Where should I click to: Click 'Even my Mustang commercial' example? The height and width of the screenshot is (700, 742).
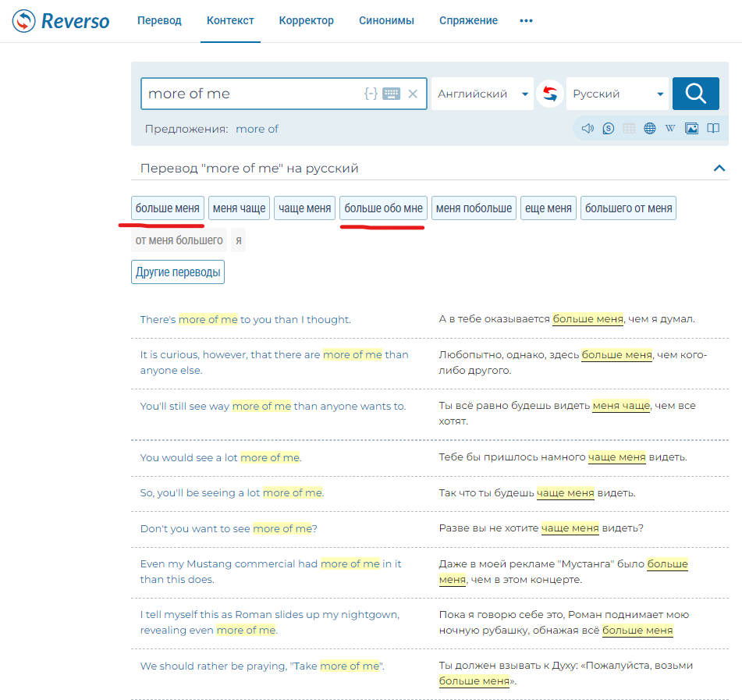point(271,572)
